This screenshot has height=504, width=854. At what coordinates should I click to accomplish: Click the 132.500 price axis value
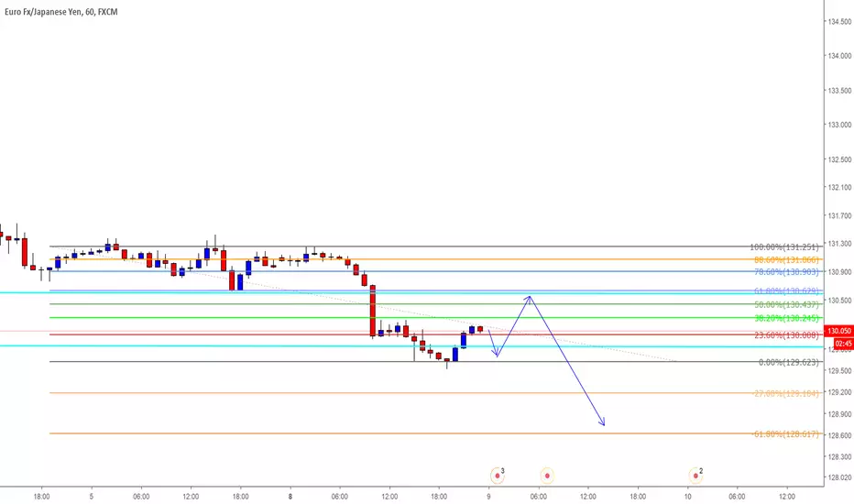tap(839, 159)
